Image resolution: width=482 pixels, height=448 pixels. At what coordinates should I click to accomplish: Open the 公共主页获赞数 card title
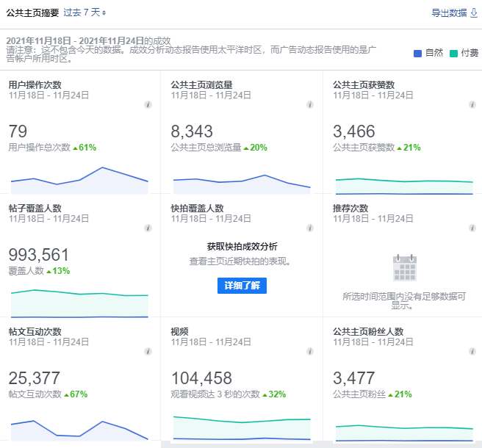tap(364, 84)
